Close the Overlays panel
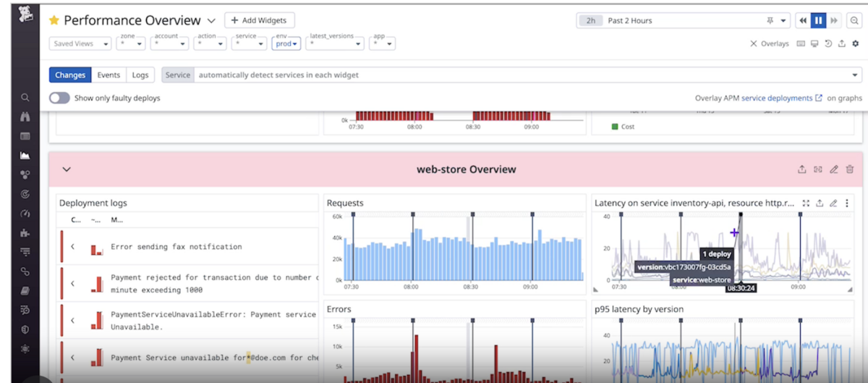Screen dimensions: 868x383 point(754,43)
